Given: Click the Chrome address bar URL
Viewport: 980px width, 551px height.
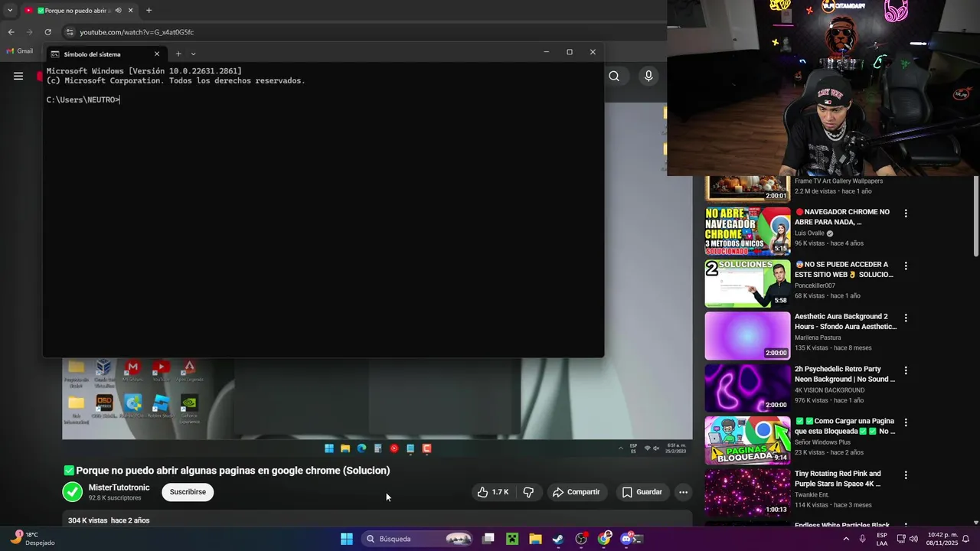Looking at the screenshot, I should click(x=137, y=32).
